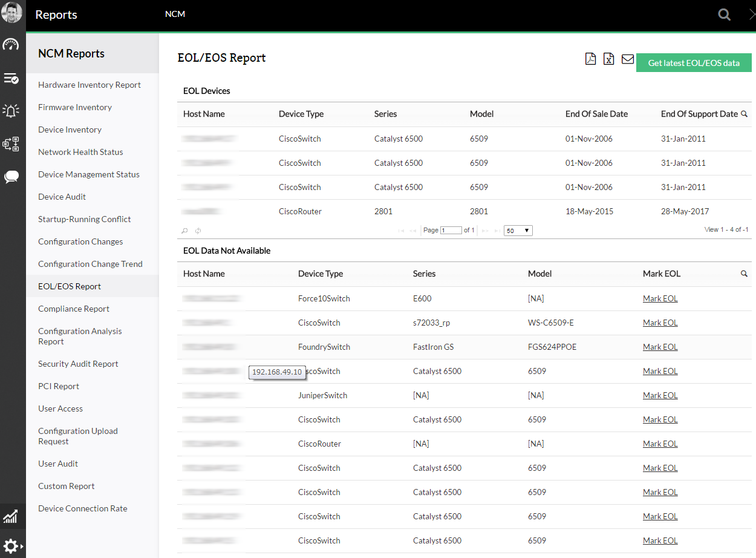Image resolution: width=756 pixels, height=558 pixels.
Task: Open the rows-per-page dropdown showing 50
Action: click(x=518, y=231)
